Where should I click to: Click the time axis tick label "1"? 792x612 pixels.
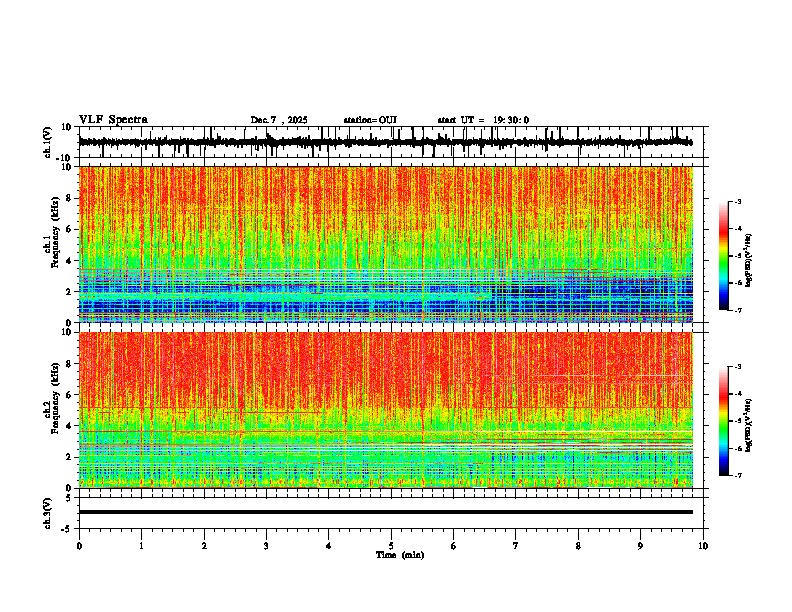141,546
